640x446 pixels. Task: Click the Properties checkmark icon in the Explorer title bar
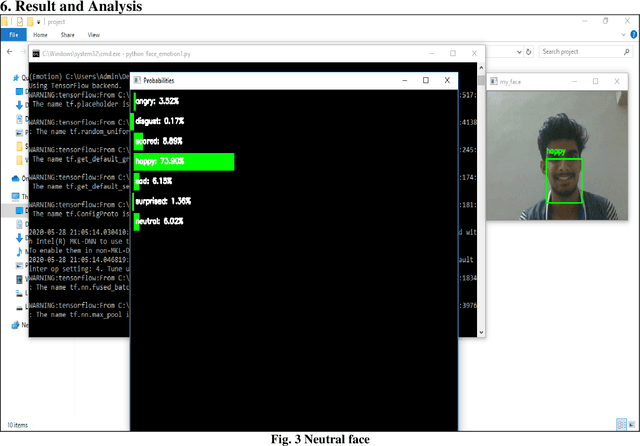(x=20, y=22)
